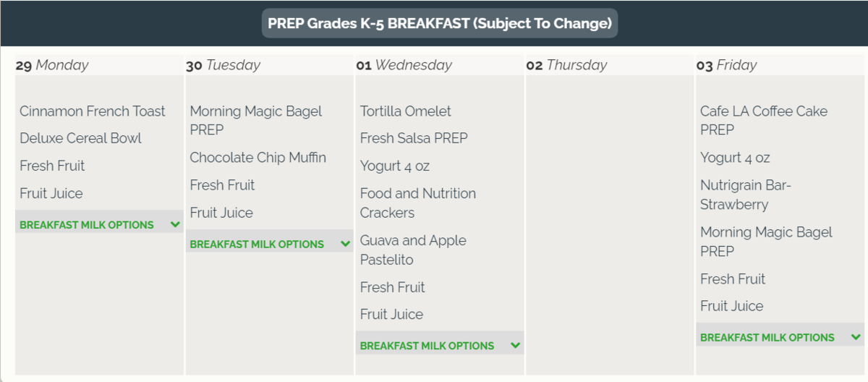
Task: Open Deluxe Cereal Bowl menu item
Action: (80, 138)
